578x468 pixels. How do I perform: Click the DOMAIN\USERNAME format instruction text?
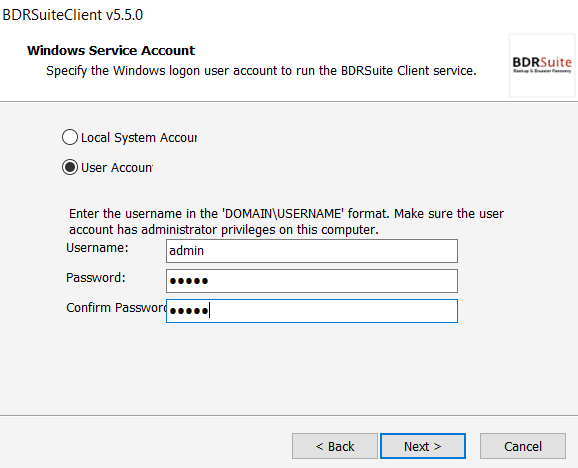(286, 221)
